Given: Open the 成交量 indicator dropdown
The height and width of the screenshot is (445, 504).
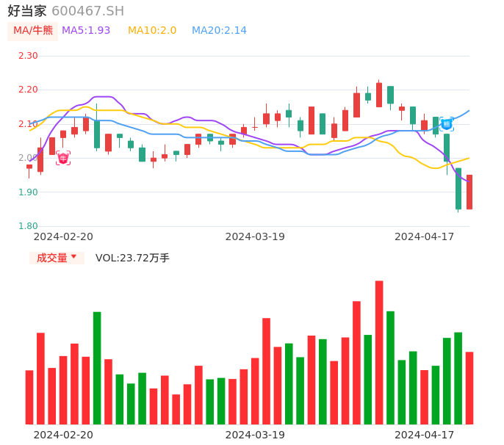Looking at the screenshot, I should (x=57, y=258).
